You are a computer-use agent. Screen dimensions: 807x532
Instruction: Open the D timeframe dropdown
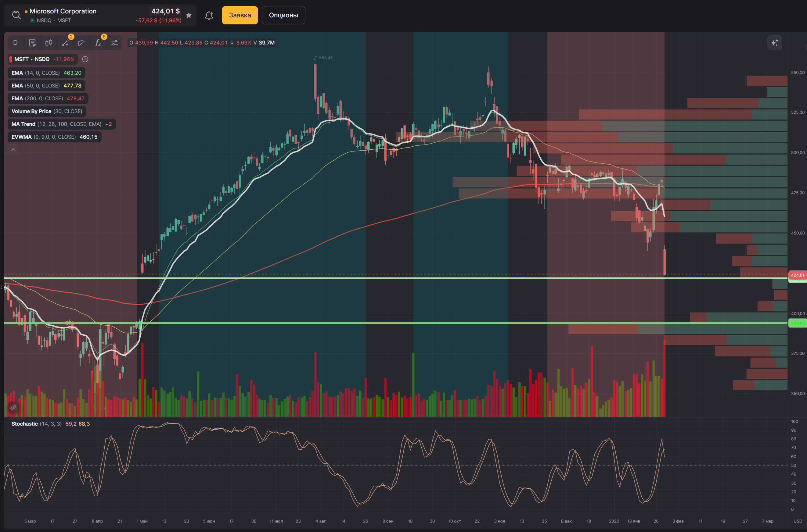[x=15, y=43]
